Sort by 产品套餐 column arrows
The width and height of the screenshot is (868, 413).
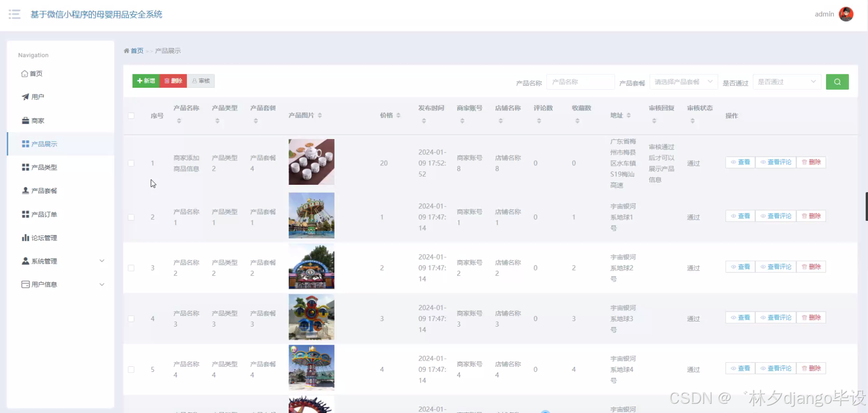tap(256, 121)
